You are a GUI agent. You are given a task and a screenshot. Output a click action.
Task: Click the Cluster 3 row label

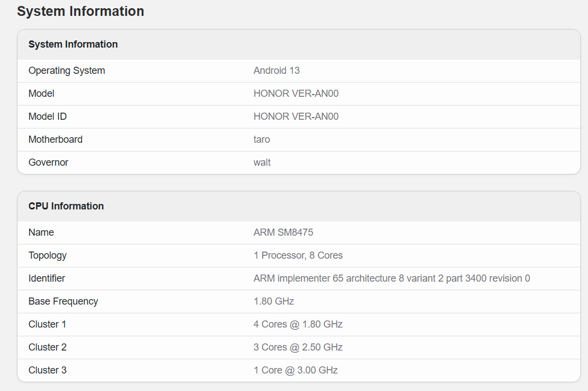(x=47, y=370)
